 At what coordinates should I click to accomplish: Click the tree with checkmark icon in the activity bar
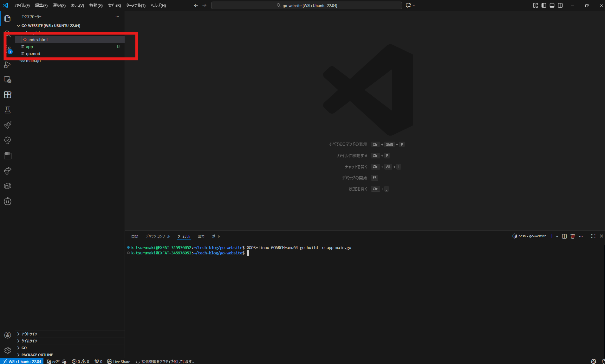click(x=8, y=140)
